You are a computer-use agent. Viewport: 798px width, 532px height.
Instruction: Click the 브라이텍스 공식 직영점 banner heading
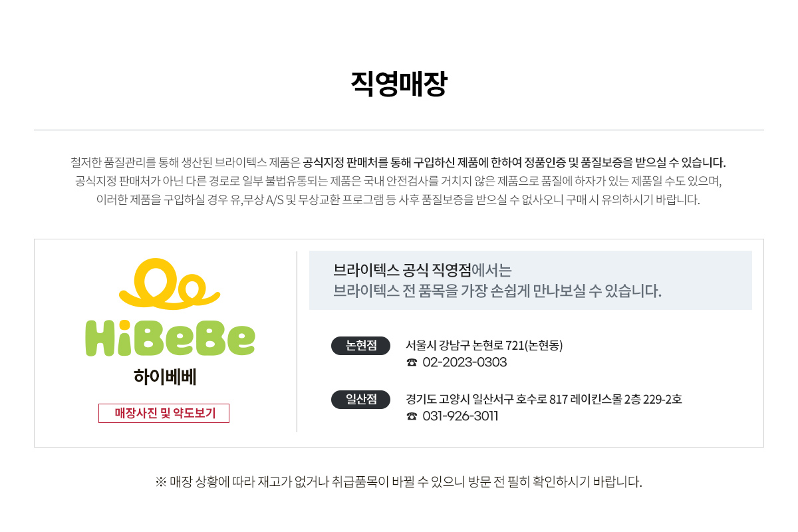402,270
